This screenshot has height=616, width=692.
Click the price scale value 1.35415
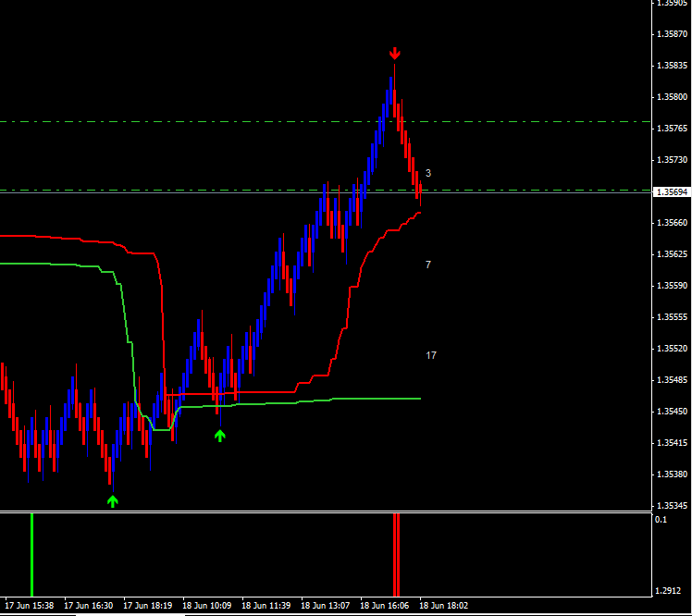(672, 443)
